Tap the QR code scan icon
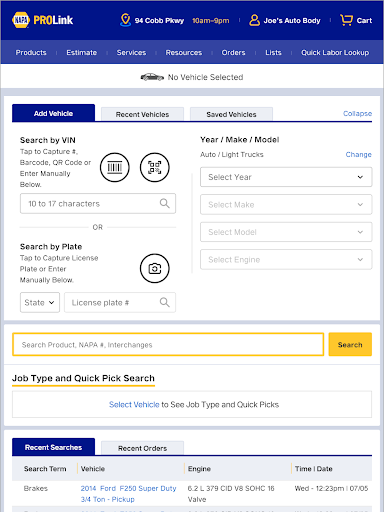The width and height of the screenshot is (384, 512). tap(155, 167)
